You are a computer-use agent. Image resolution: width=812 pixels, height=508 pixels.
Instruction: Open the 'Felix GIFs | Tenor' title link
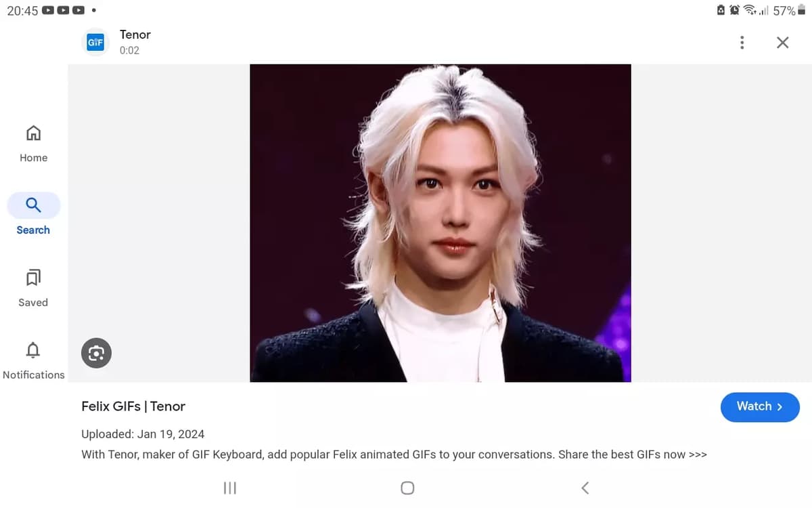(x=133, y=406)
